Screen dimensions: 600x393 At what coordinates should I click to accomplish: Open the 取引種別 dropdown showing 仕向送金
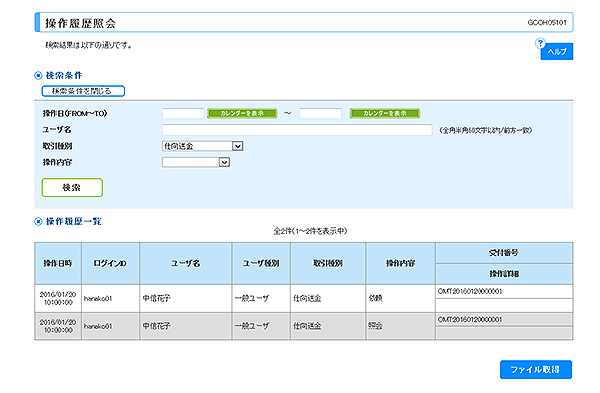203,146
